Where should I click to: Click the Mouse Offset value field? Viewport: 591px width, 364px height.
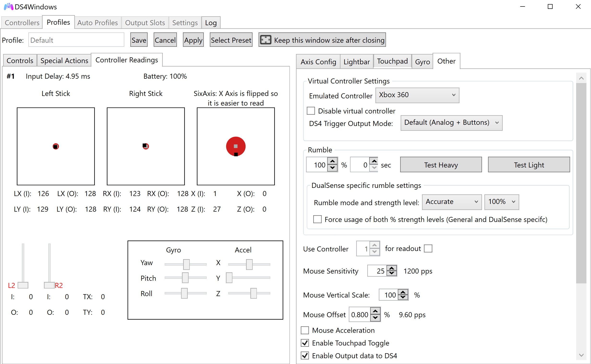(x=360, y=314)
